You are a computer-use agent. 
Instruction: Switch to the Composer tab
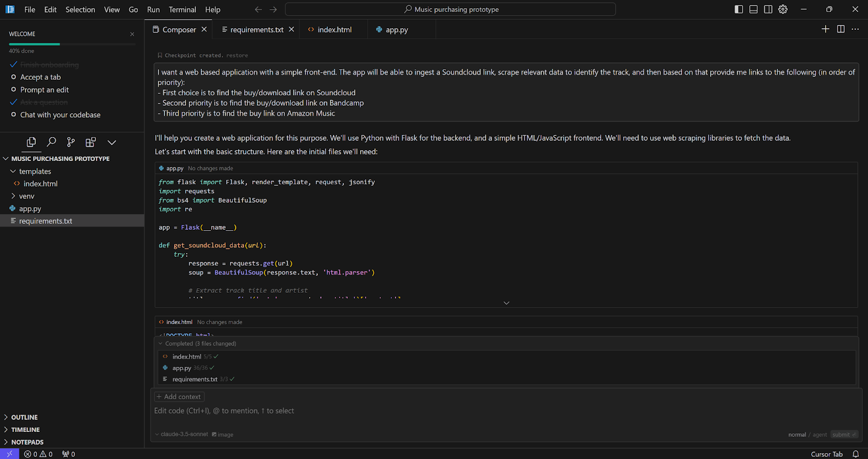click(179, 29)
